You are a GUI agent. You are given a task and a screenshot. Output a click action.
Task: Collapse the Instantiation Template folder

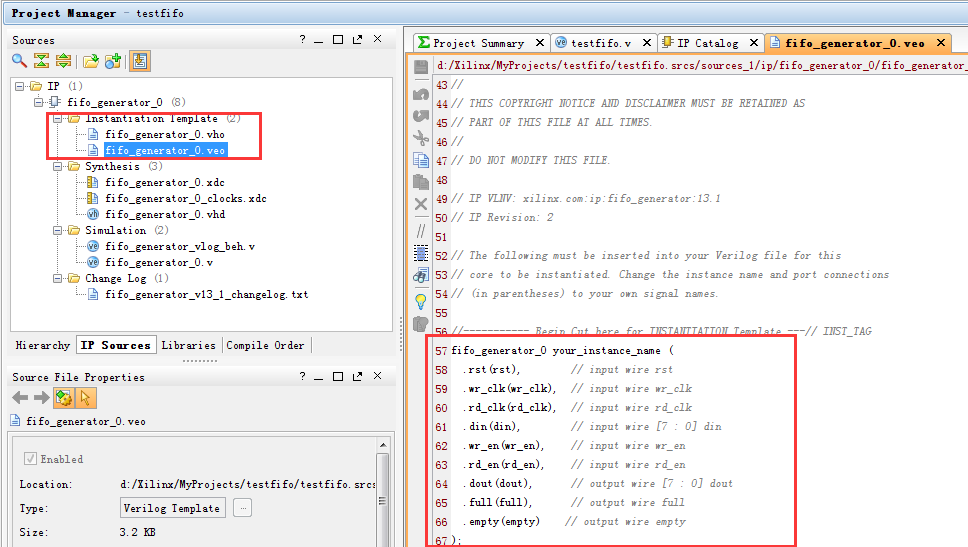pos(57,119)
